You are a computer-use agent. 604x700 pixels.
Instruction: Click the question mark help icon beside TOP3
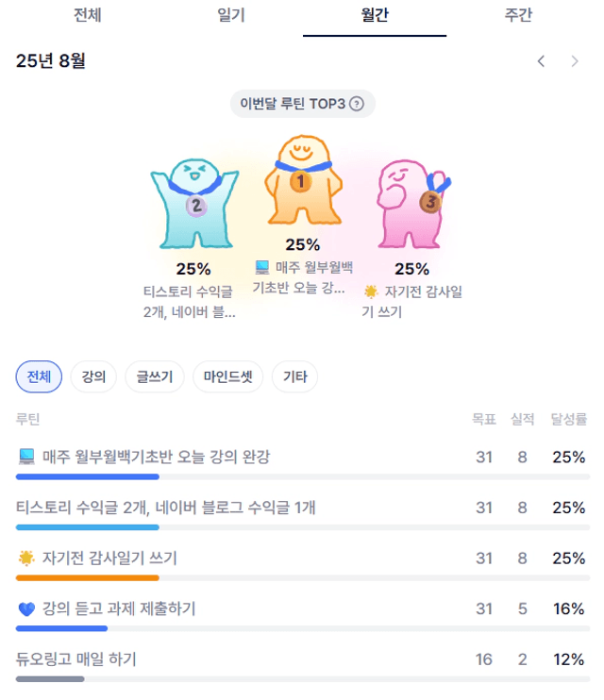[x=357, y=104]
